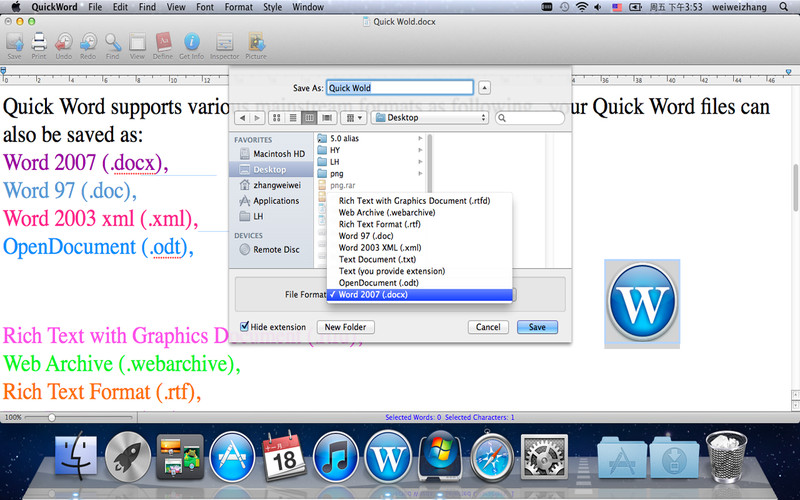Choose Word 97 (.doc) format
Viewport: 800px width, 500px height.
click(x=419, y=236)
